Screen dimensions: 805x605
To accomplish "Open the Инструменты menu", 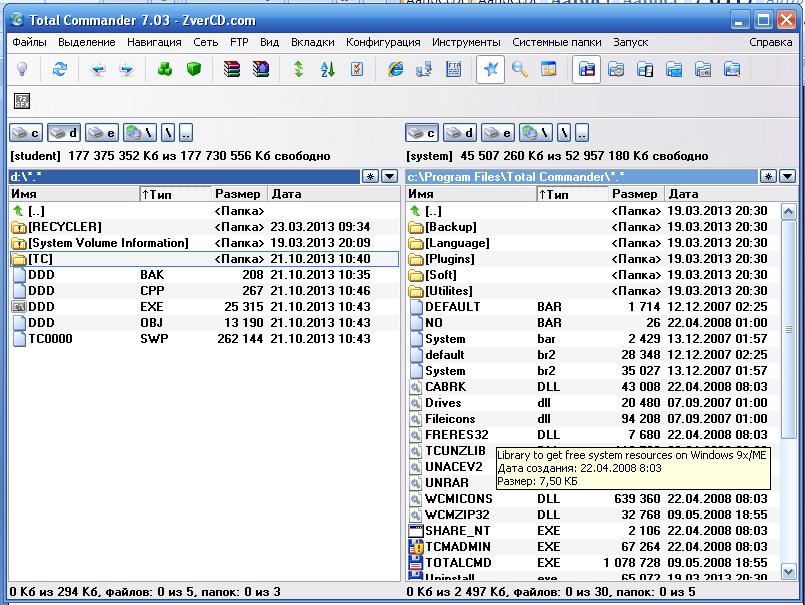I will [x=466, y=42].
